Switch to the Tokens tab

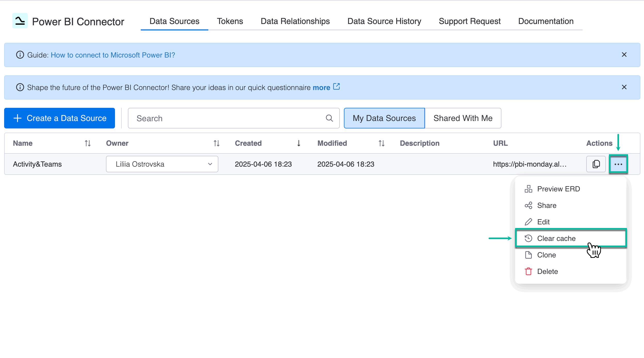(230, 21)
